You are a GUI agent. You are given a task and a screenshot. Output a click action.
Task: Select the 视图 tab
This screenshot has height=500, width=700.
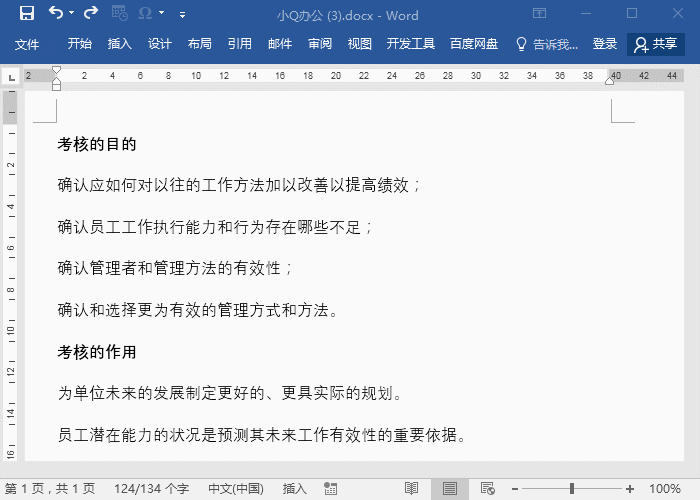tap(360, 44)
